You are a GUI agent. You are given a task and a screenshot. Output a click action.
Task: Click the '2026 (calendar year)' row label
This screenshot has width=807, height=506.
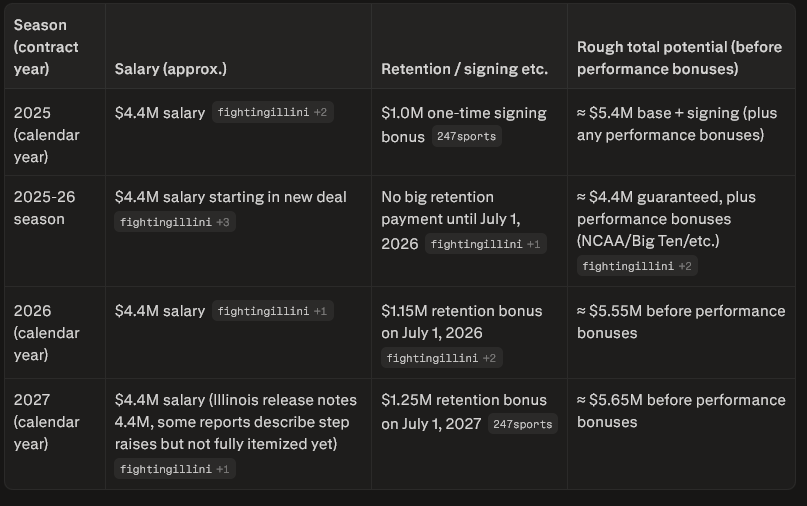pyautogui.click(x=46, y=333)
